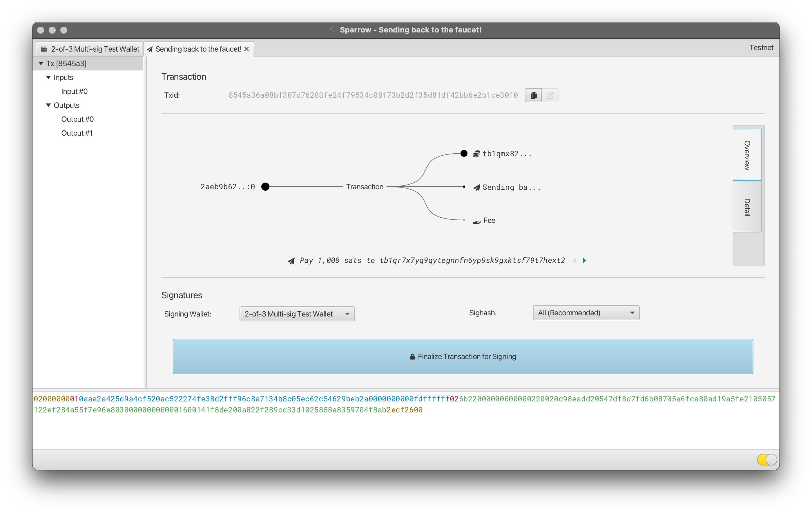Click the coins icon next to tb1qmx82

(x=476, y=154)
